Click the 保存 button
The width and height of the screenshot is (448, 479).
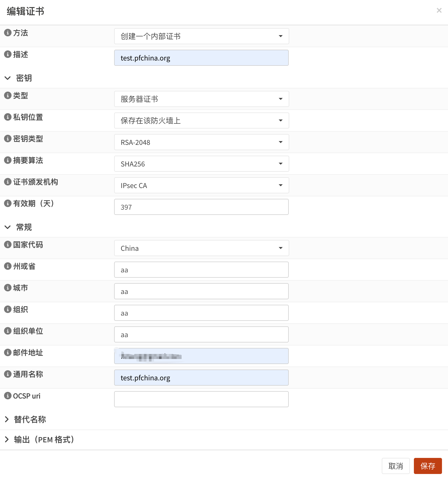(428, 466)
